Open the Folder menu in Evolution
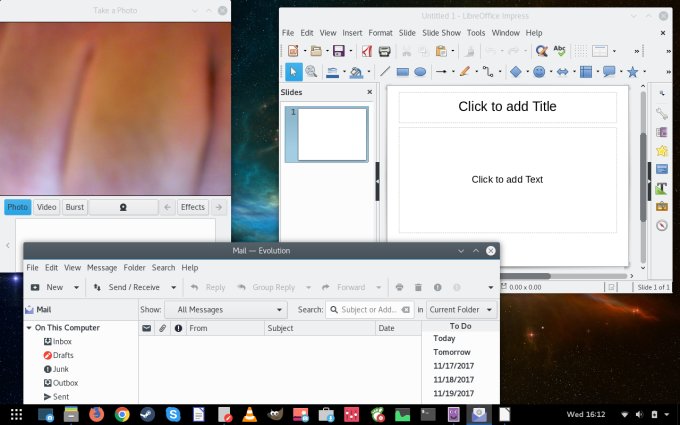 tap(134, 268)
